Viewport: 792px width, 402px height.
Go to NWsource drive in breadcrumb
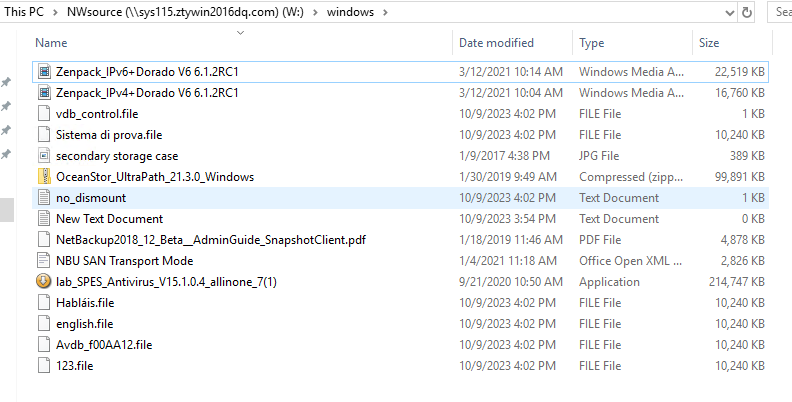(185, 12)
